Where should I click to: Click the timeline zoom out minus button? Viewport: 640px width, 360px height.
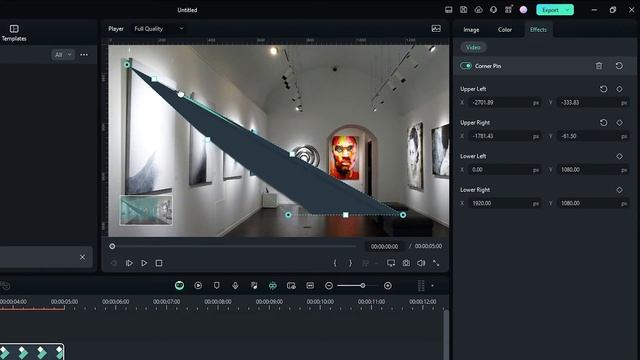click(x=329, y=286)
